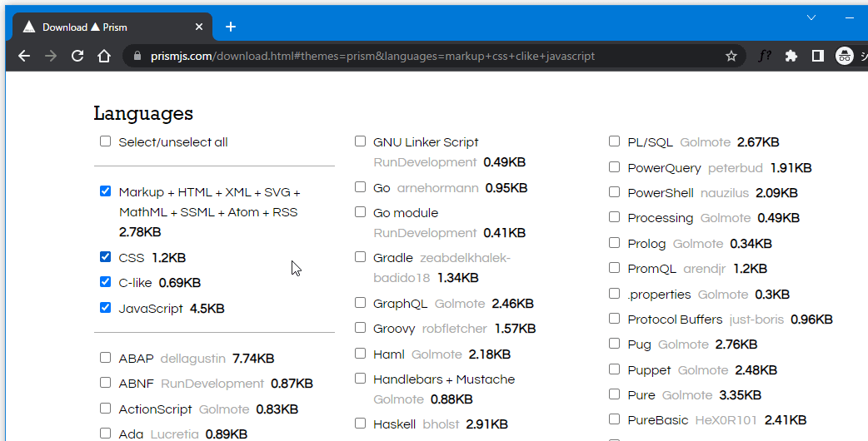Toggle the browser side panel icon
Screen dimensions: 868x441
pos(818,56)
